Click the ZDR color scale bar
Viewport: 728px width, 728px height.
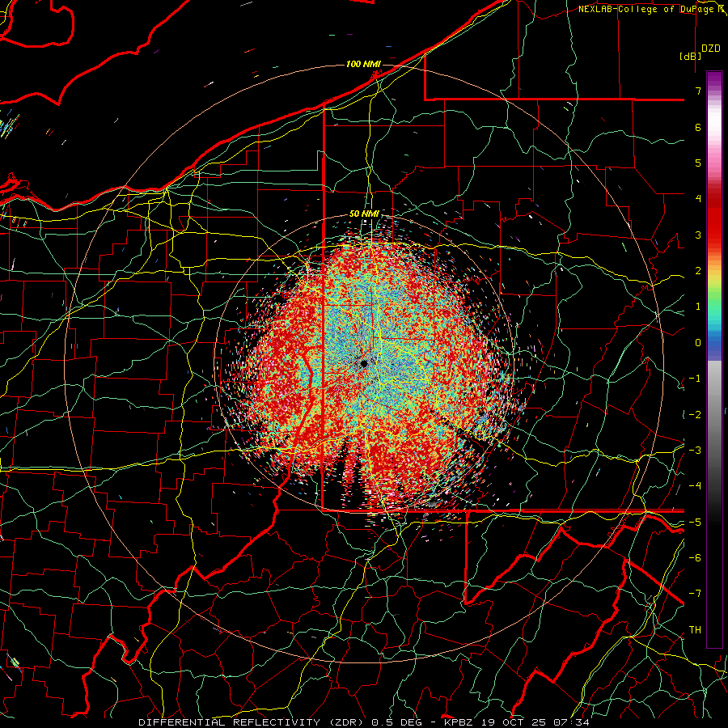pos(714,359)
